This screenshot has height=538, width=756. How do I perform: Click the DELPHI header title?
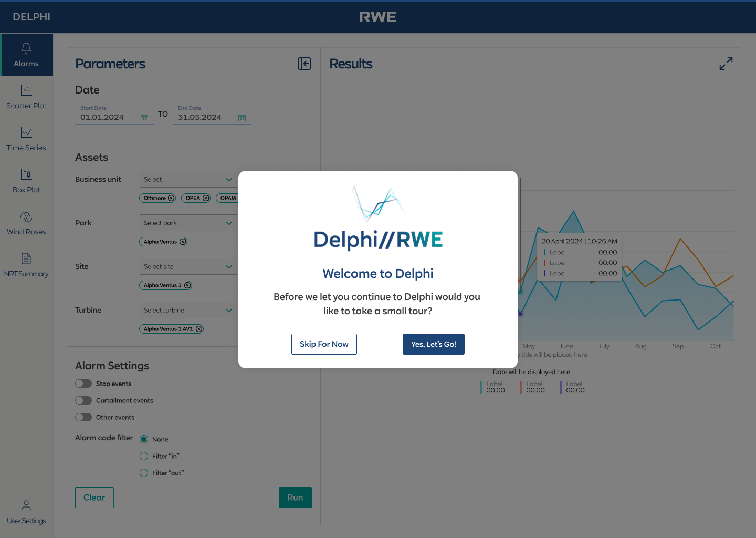coord(31,17)
